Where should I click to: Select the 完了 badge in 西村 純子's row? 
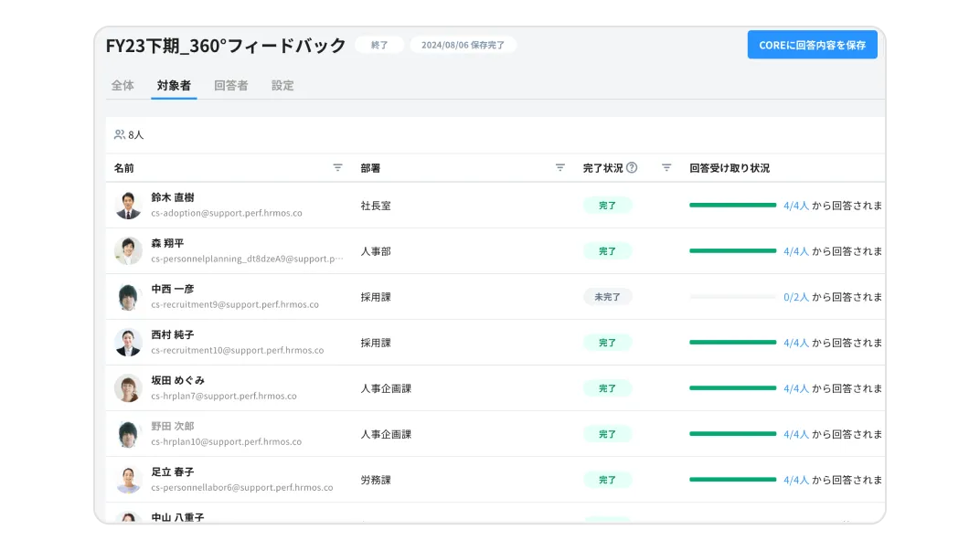point(607,342)
